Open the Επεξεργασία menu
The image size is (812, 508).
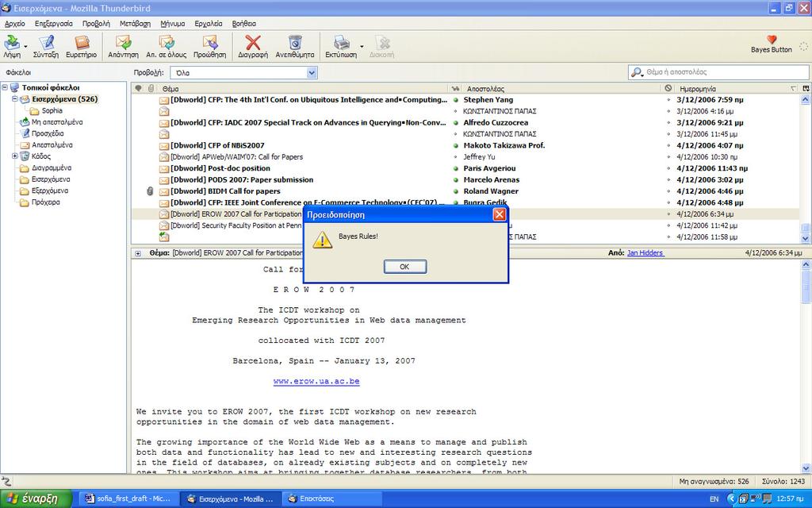53,23
